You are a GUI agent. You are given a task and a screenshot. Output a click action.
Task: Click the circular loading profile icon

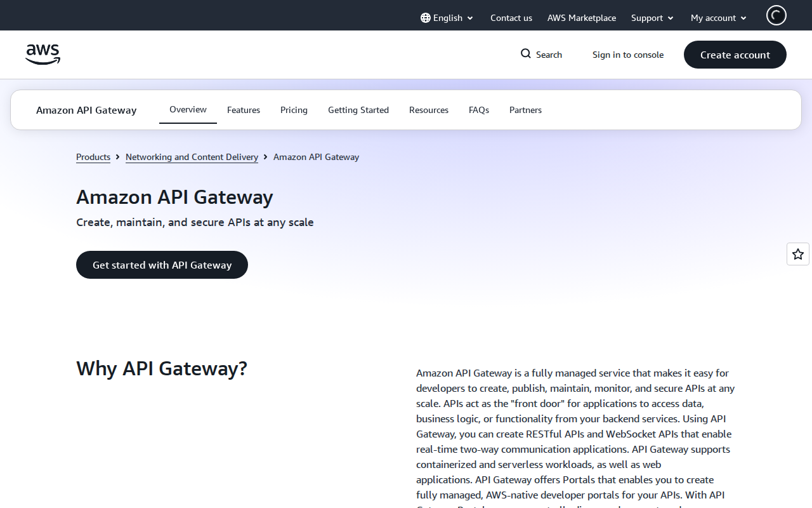[776, 15]
